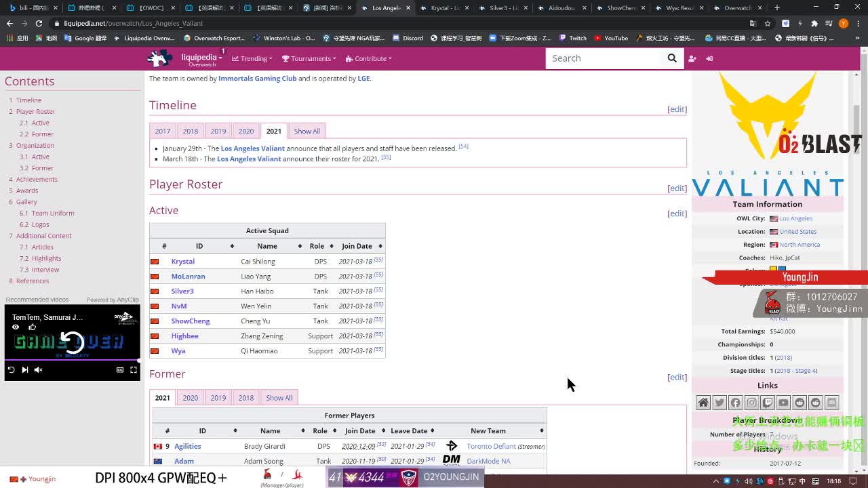
Task: Open the Trending dropdown menu
Action: pyautogui.click(x=252, y=58)
